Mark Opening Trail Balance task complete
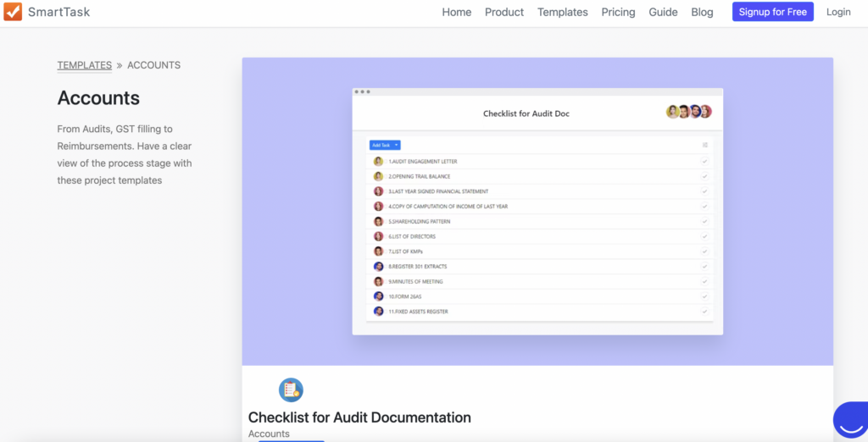This screenshot has width=868, height=442. point(704,176)
